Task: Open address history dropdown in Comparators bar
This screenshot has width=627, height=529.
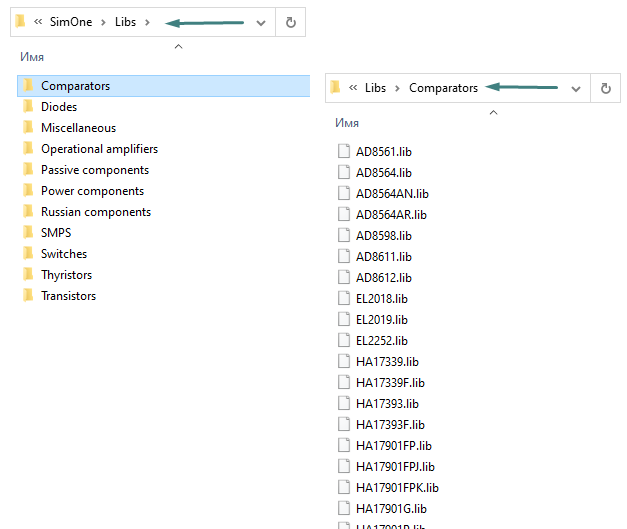Action: click(576, 88)
